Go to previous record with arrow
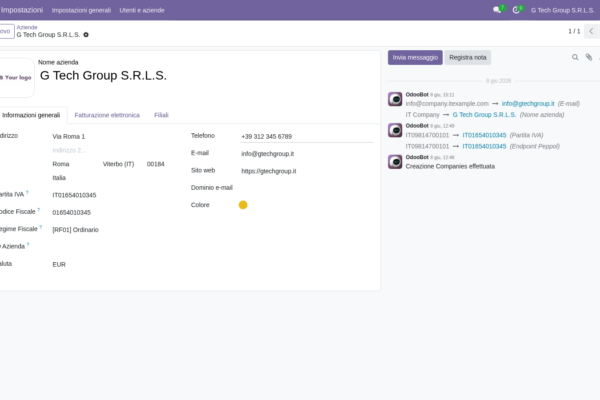This screenshot has height=400, width=600. pos(591,31)
